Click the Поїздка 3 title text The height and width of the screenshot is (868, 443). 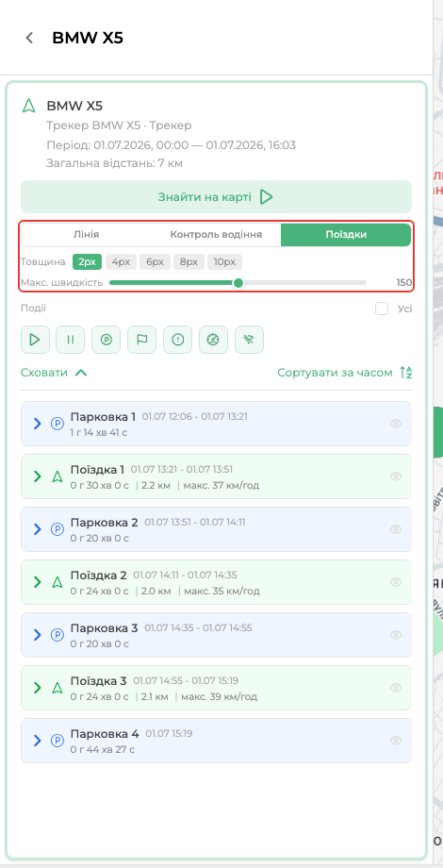pos(98,681)
